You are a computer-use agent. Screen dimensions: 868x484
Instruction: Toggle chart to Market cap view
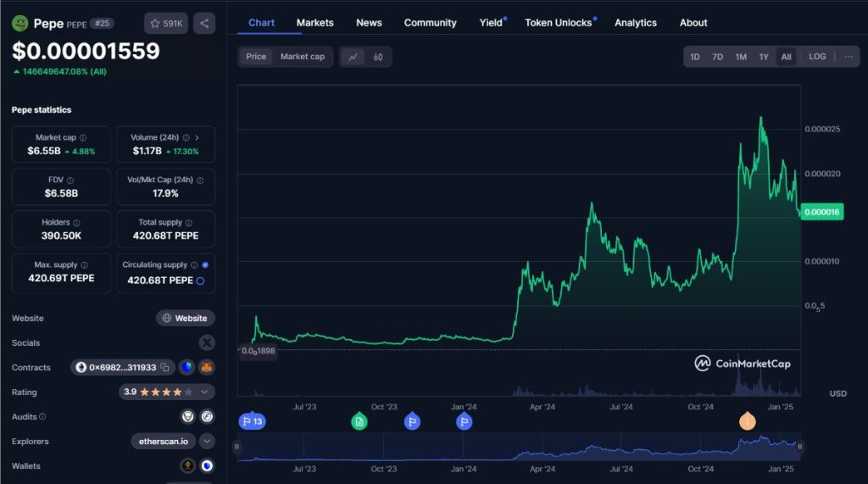[x=303, y=57]
